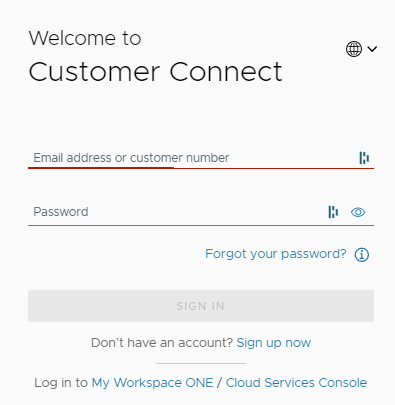Click the Customer Connect heading
Viewport: 395px width, 405px height.
(155, 72)
